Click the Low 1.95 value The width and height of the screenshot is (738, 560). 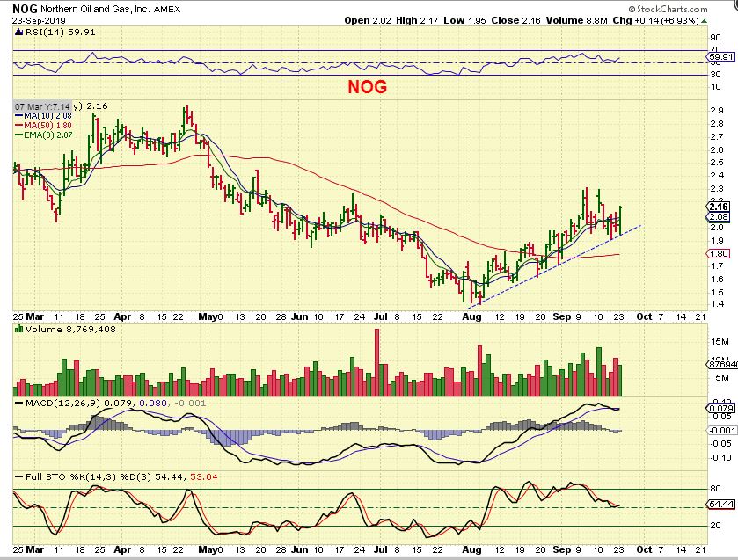465,21
